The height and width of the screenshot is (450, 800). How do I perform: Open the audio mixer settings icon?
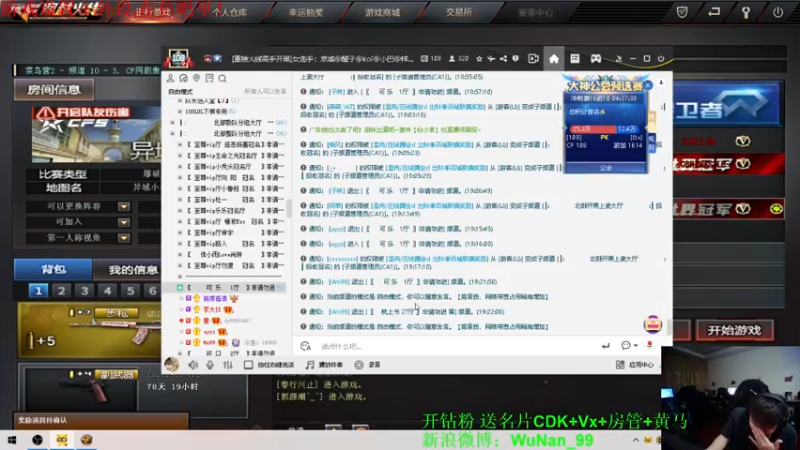click(x=228, y=365)
